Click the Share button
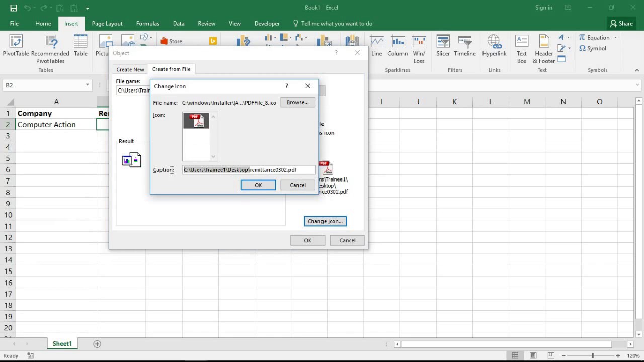Image resolution: width=644 pixels, height=362 pixels. pos(621,24)
